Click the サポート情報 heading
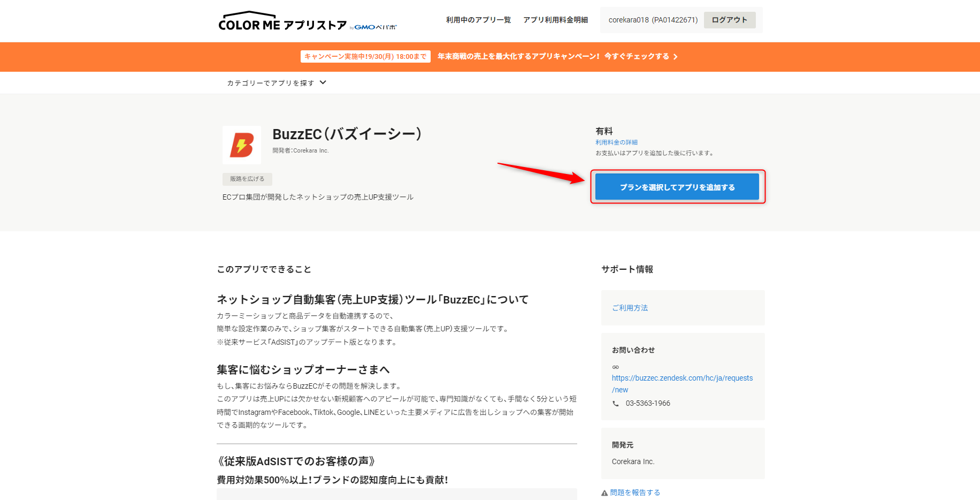This screenshot has height=500, width=980. (627, 269)
